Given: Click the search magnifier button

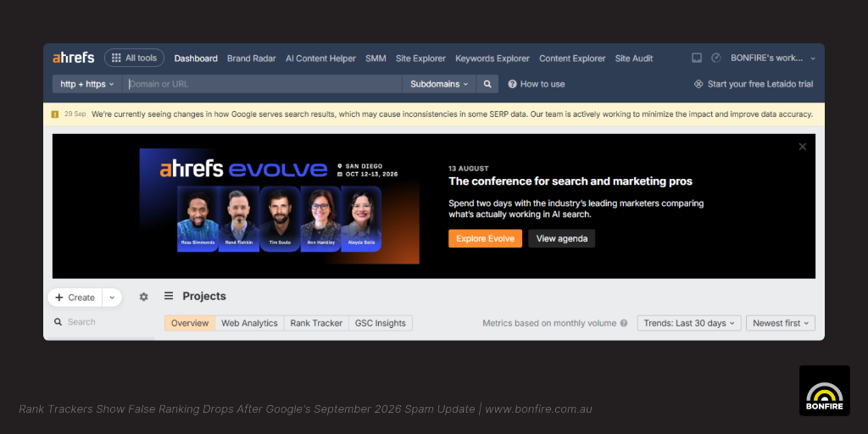Looking at the screenshot, I should click(x=487, y=84).
